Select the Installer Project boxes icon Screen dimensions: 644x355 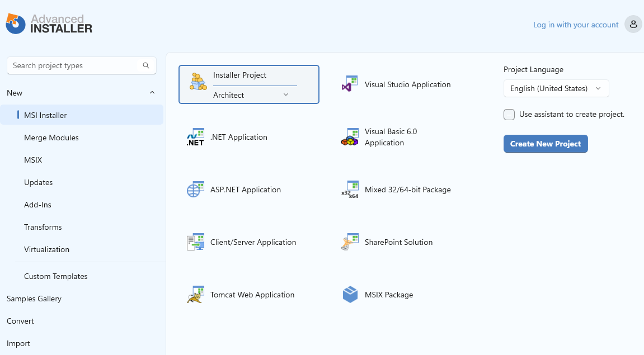point(198,82)
